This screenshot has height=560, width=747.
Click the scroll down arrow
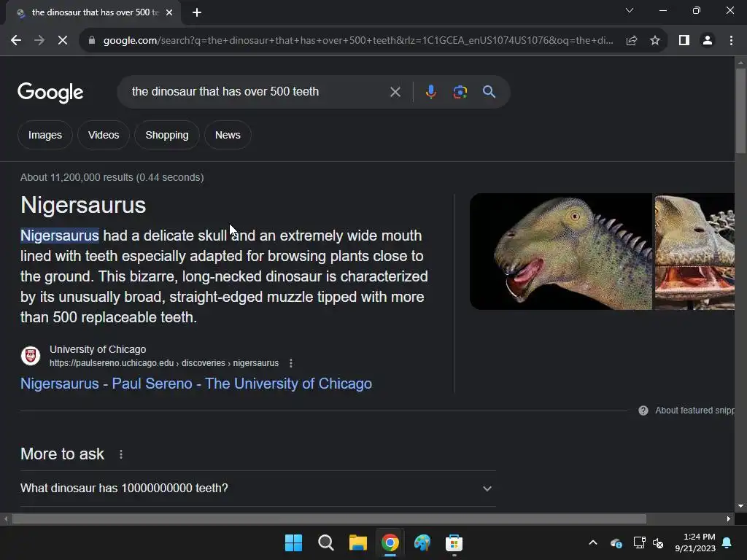point(740,506)
